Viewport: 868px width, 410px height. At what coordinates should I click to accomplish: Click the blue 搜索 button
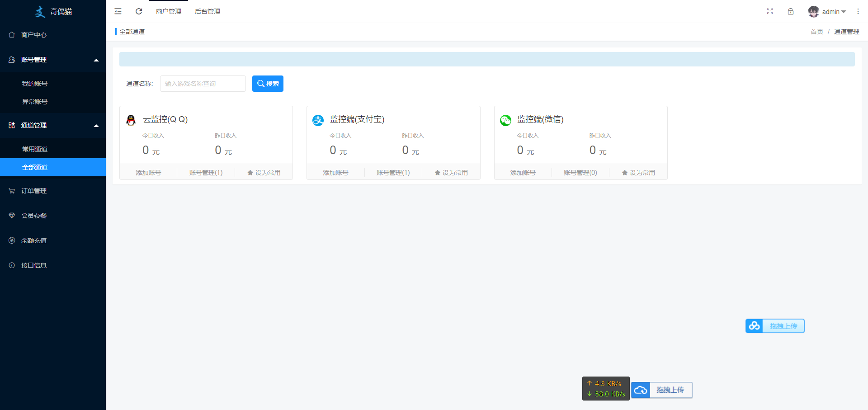click(x=268, y=84)
